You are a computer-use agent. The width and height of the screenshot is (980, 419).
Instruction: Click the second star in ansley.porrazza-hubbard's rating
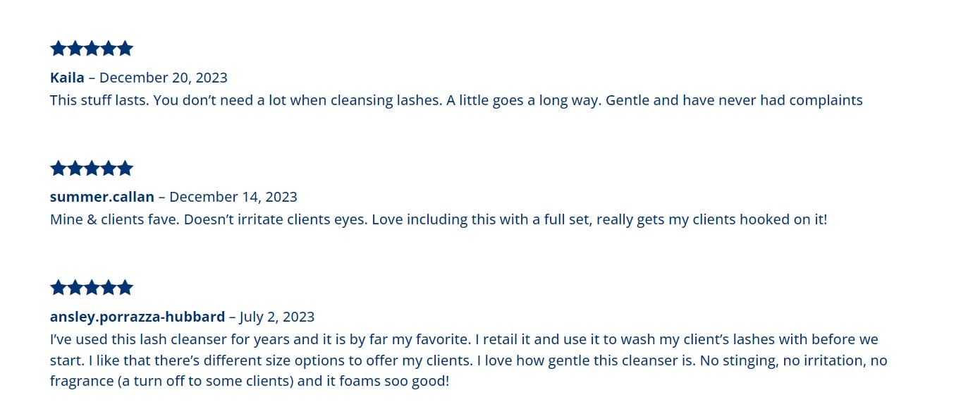(x=75, y=288)
